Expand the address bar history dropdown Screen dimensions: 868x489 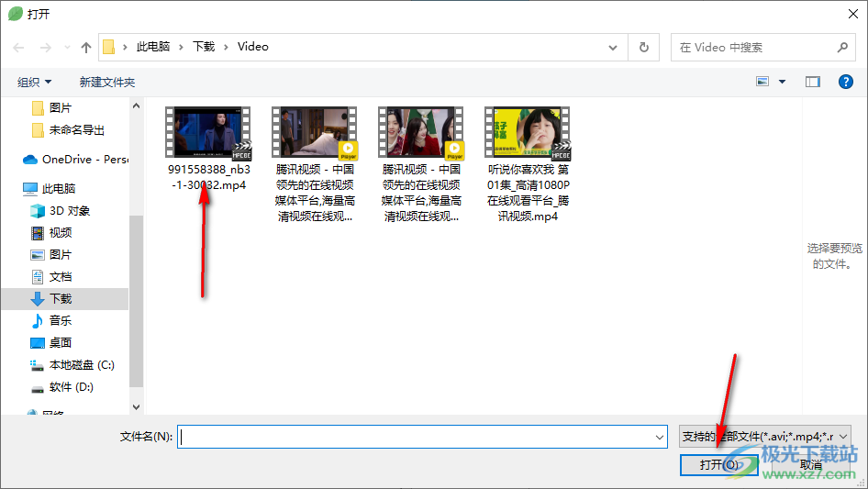[613, 48]
